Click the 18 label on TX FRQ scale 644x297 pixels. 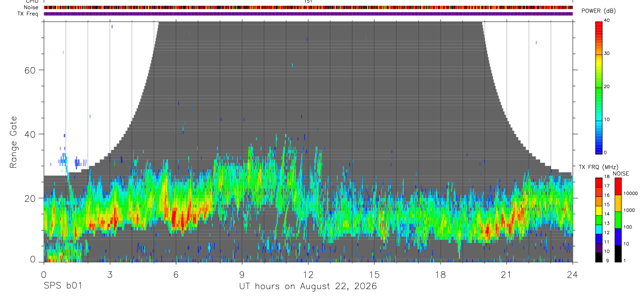[x=607, y=177]
